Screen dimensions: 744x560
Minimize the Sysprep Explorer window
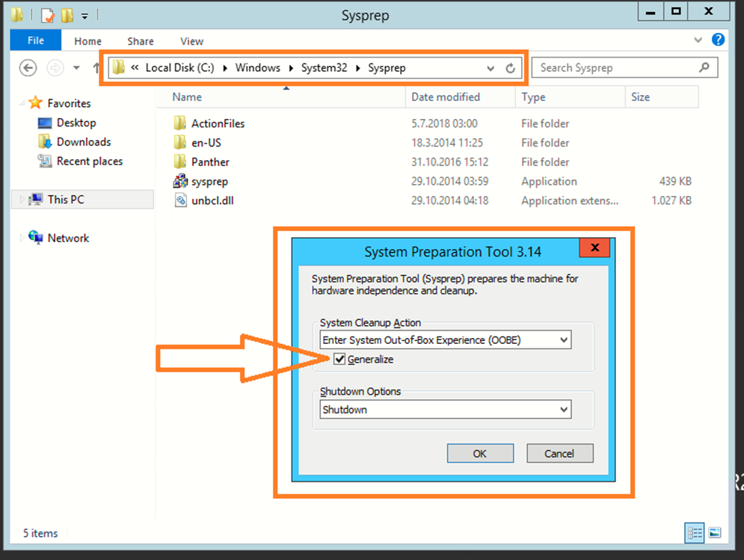(x=651, y=11)
